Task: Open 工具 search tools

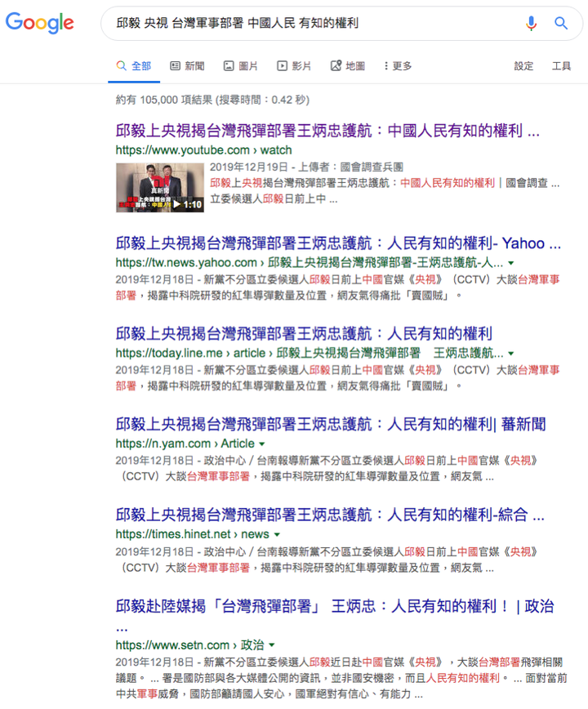Action: (561, 66)
